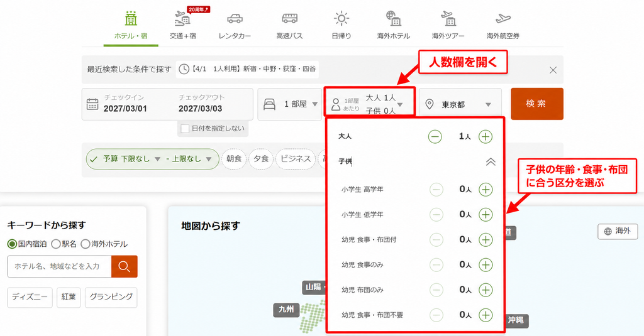Image resolution: width=644 pixels, height=336 pixels.
Task: Select the 駅名 radio button
Action: [56, 244]
